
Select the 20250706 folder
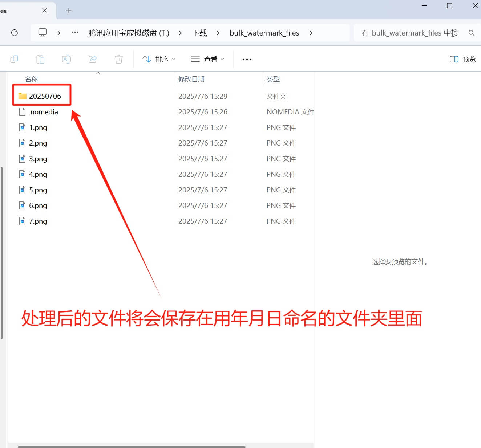click(x=45, y=96)
